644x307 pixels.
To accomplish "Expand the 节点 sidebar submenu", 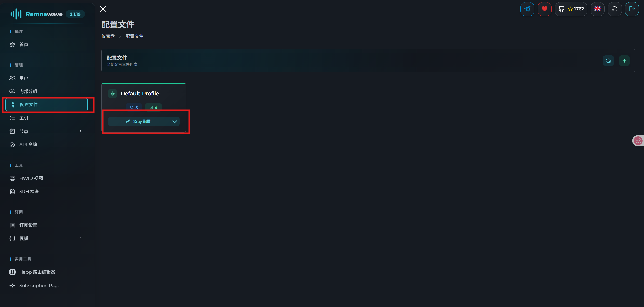I will pos(81,131).
